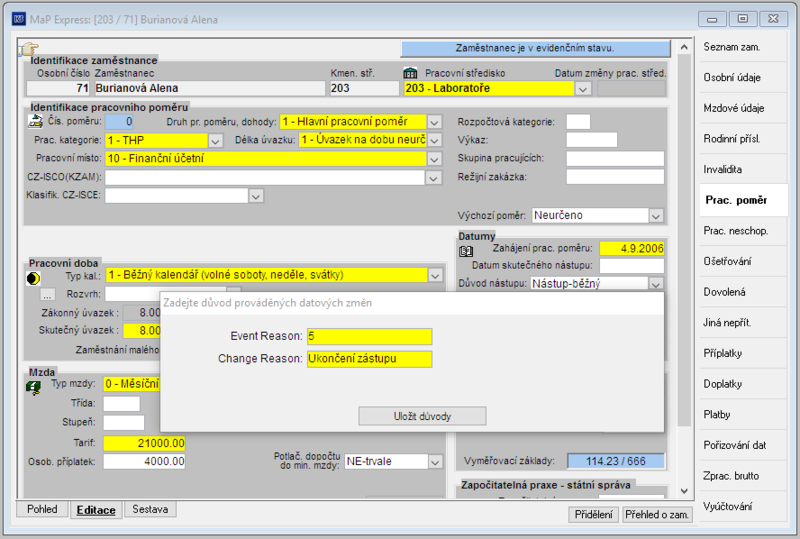Click the Přehled o zam. button
The width and height of the screenshot is (800, 539).
pos(657,514)
